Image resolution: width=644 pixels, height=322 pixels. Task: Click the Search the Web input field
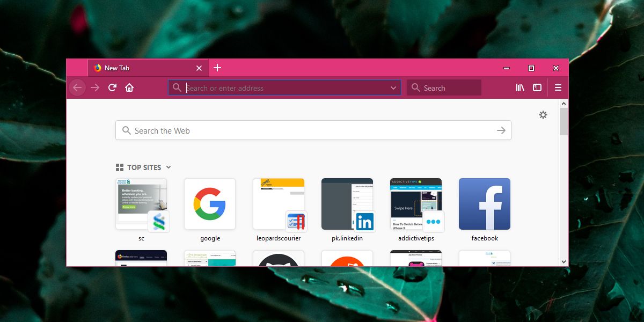tap(268, 130)
